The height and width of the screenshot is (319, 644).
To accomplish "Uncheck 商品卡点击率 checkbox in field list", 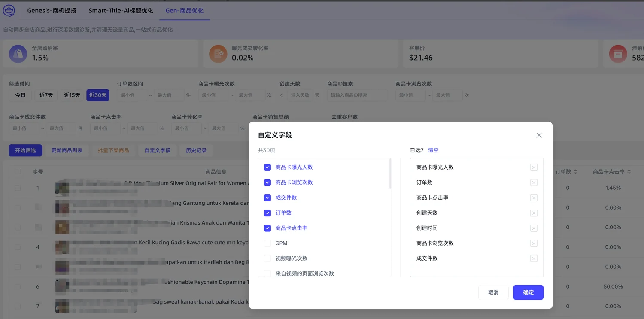I will [x=267, y=228].
